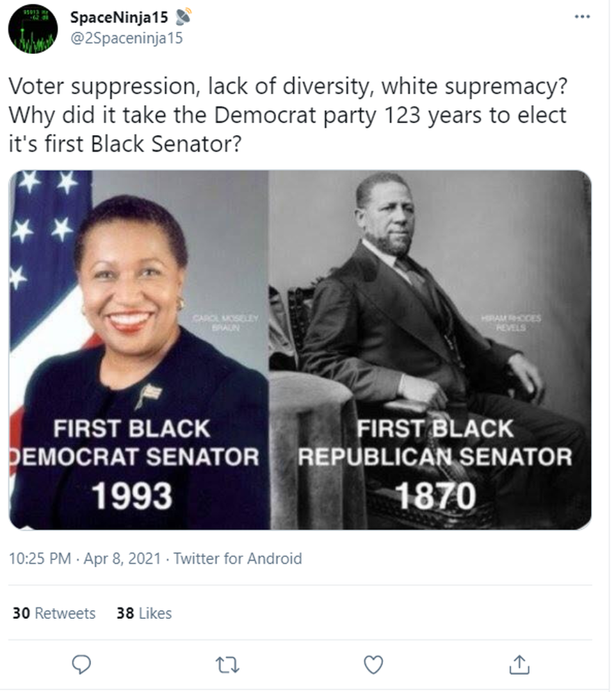View the 30 Retweets list
616x692 pixels.
pos(54,613)
